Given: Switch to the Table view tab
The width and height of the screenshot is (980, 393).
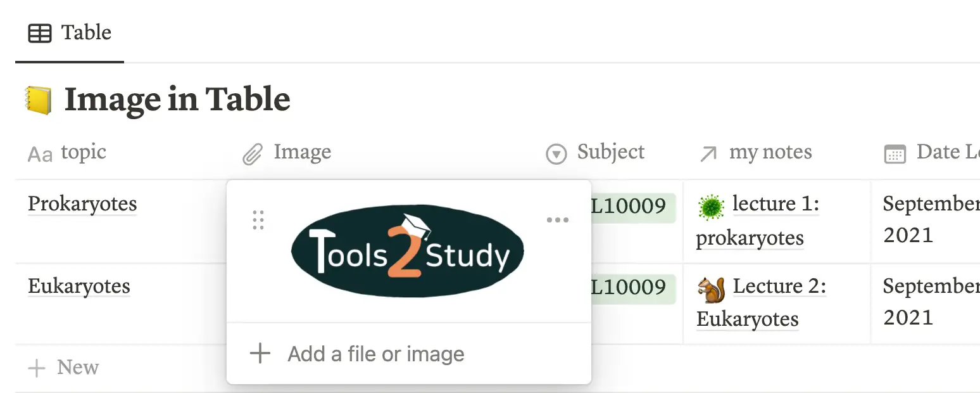Looking at the screenshot, I should point(85,32).
